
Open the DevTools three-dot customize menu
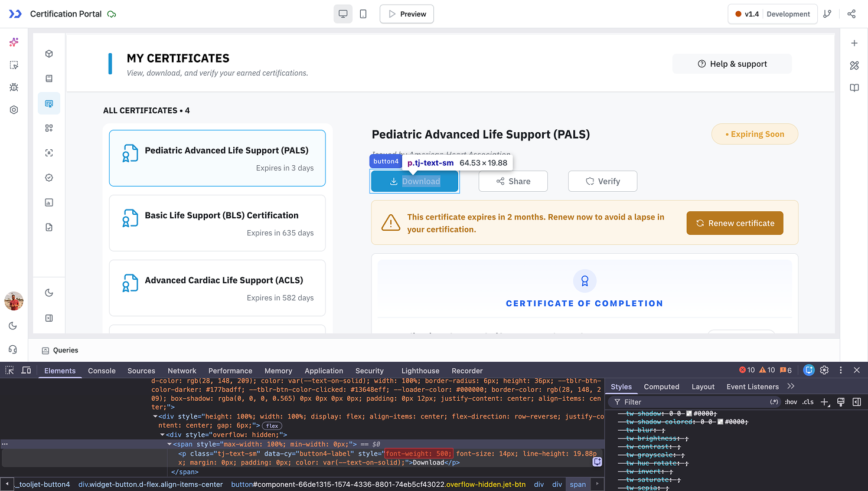coord(841,370)
